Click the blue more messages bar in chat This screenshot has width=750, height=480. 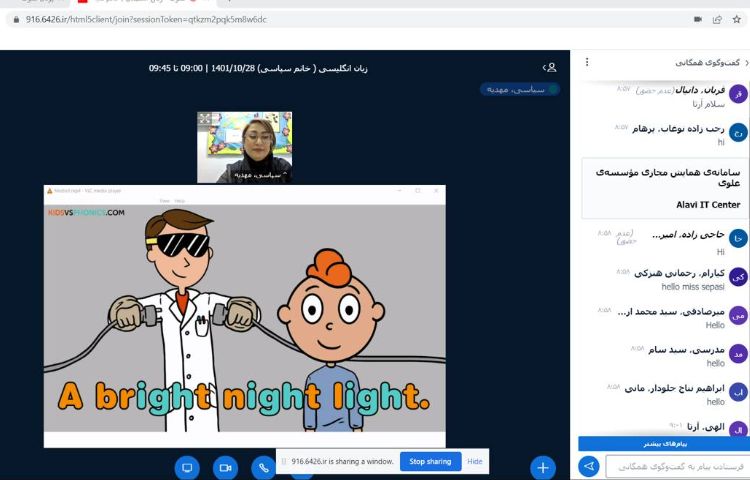[663, 443]
